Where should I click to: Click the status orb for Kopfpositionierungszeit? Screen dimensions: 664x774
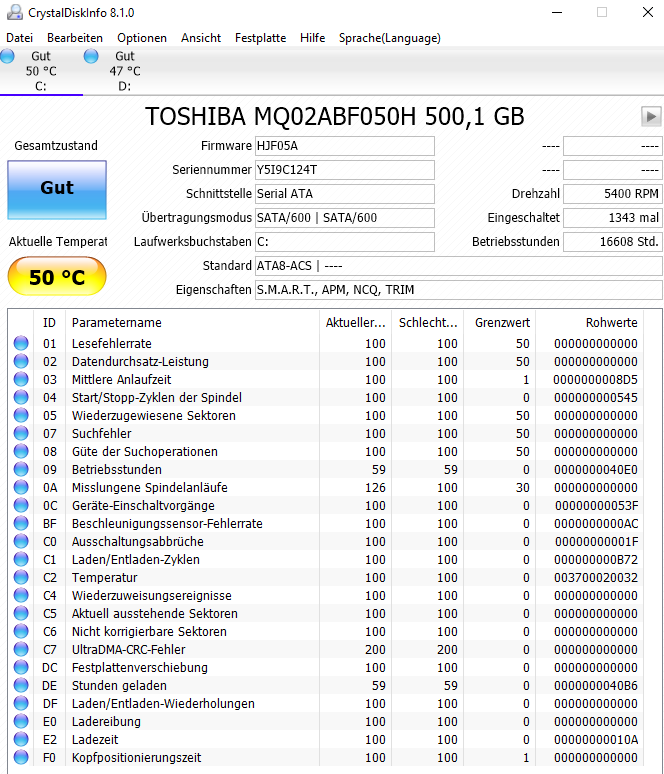click(21, 757)
